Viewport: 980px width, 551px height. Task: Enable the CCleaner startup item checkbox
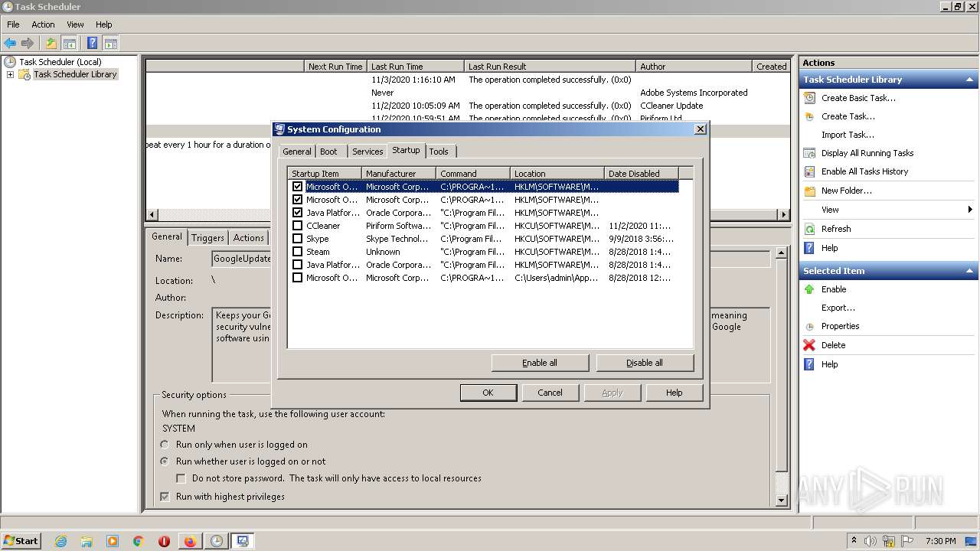298,226
